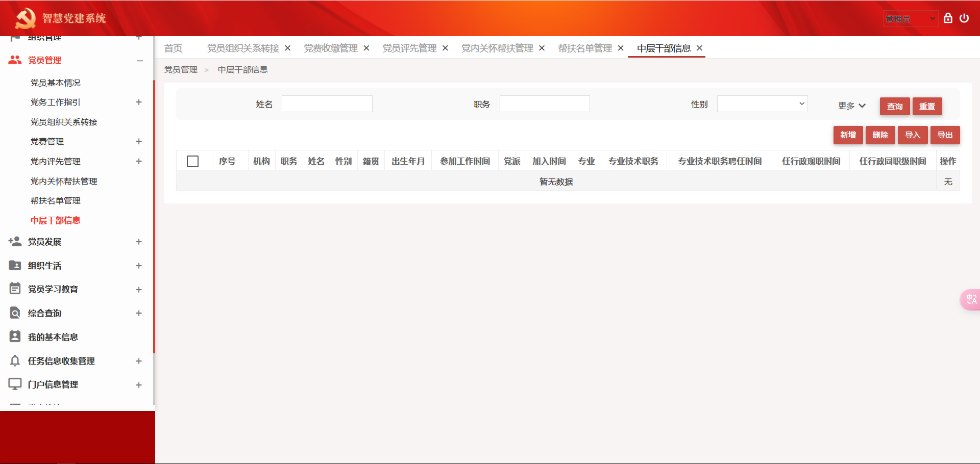Click the 重置 button

point(927,106)
